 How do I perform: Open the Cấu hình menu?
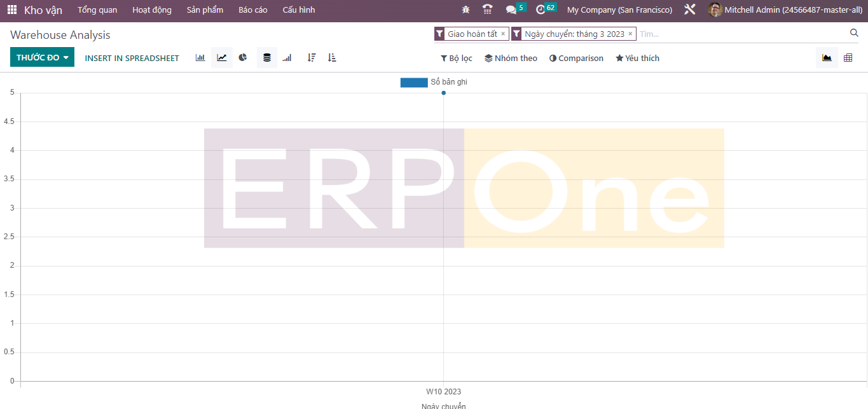point(298,10)
